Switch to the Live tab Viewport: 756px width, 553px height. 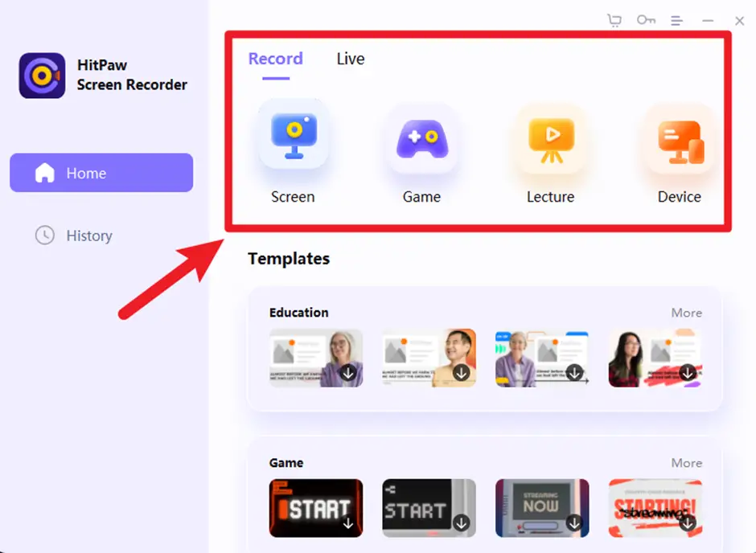click(x=351, y=59)
